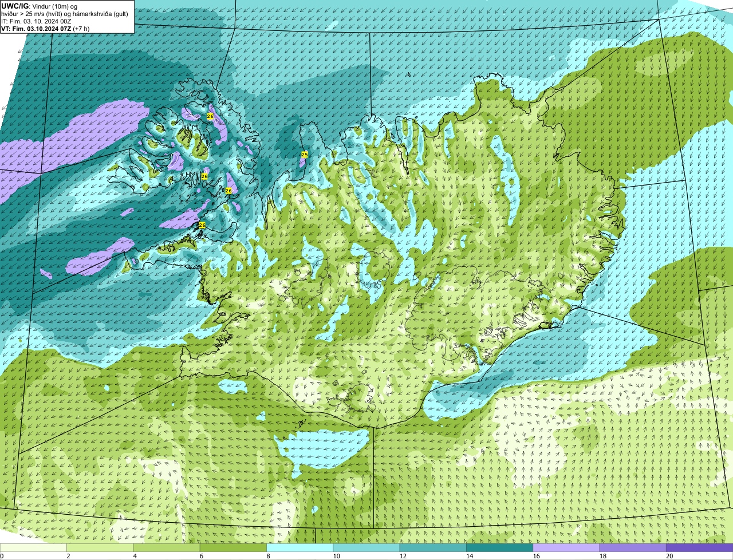733x560 pixels.
Task: Click the yellow 25 gust label
Action: (x=305, y=155)
